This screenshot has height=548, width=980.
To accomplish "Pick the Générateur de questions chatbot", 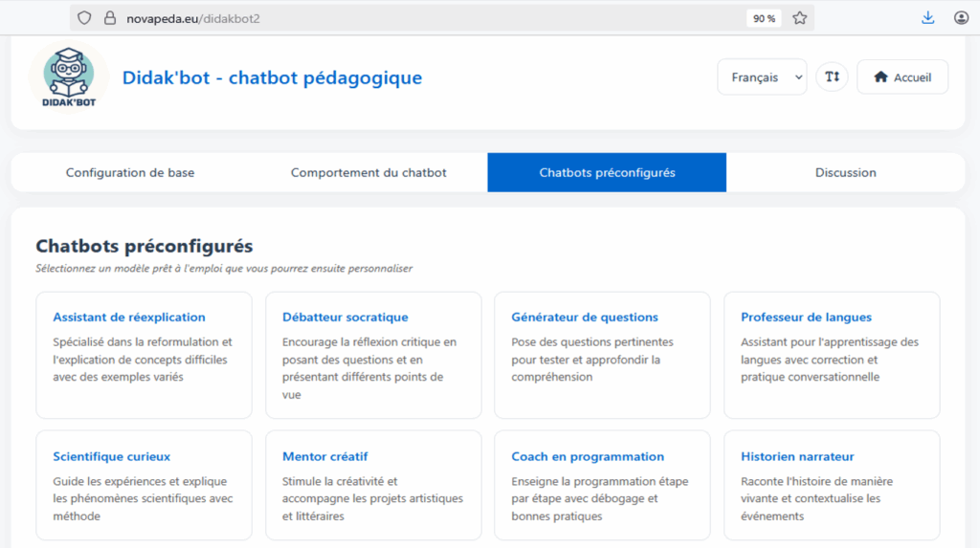I will pyautogui.click(x=602, y=355).
